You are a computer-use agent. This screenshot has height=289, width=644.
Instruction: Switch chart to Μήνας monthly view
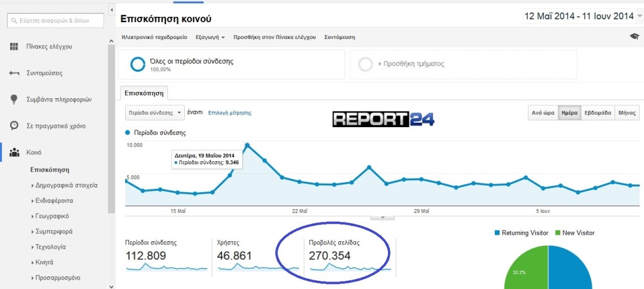click(627, 113)
